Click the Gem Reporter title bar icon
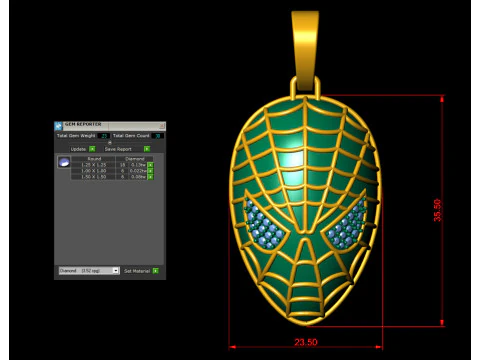The width and height of the screenshot is (480, 360). pos(58,126)
